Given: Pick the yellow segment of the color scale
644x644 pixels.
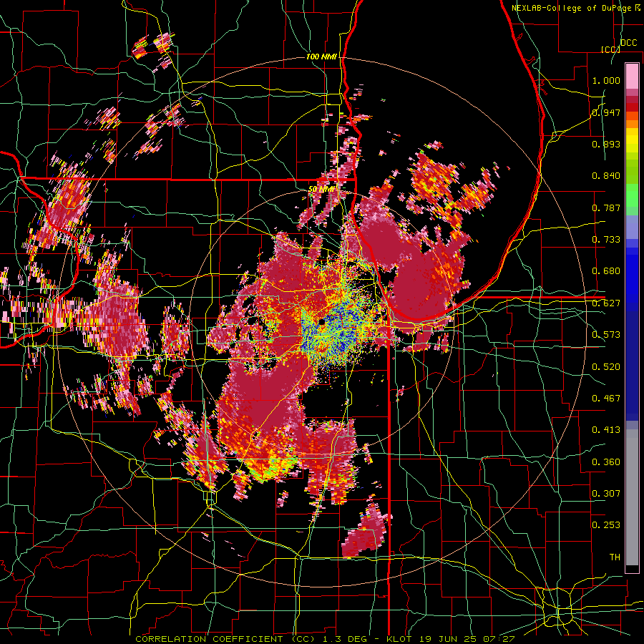Looking at the screenshot, I should pos(632,141).
